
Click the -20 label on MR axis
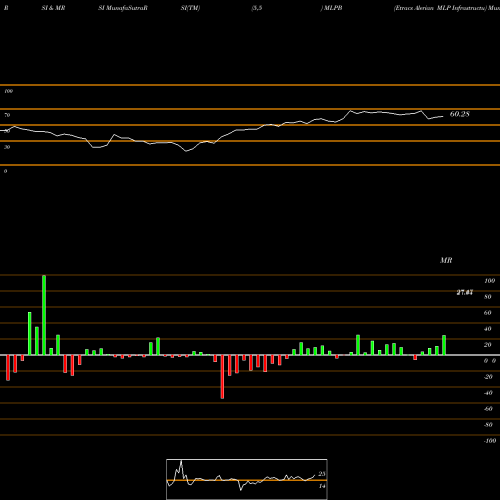click(x=488, y=377)
